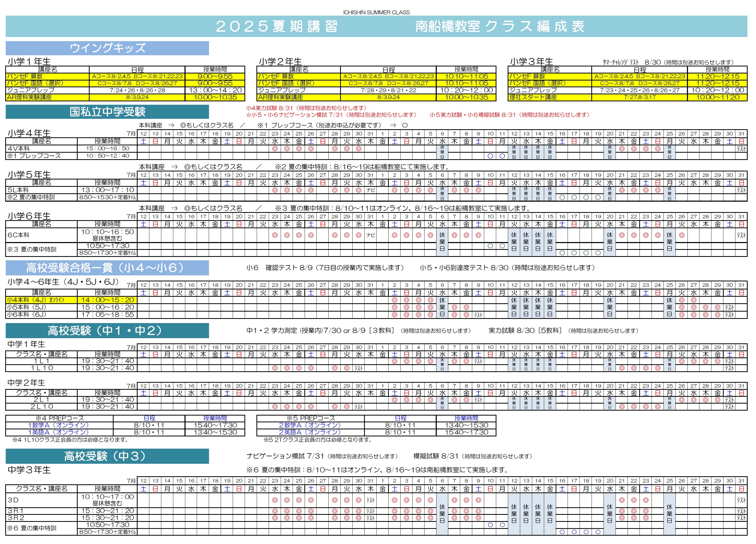Image resolution: width=756 pixels, height=544 pixels.
Task: Click the 1L10 class row label
Action: (41, 368)
